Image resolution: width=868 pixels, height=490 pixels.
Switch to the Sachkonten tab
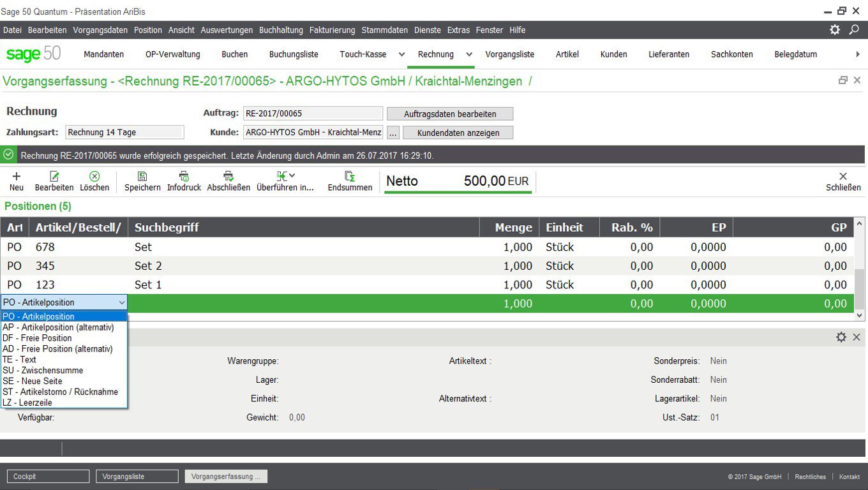click(732, 54)
